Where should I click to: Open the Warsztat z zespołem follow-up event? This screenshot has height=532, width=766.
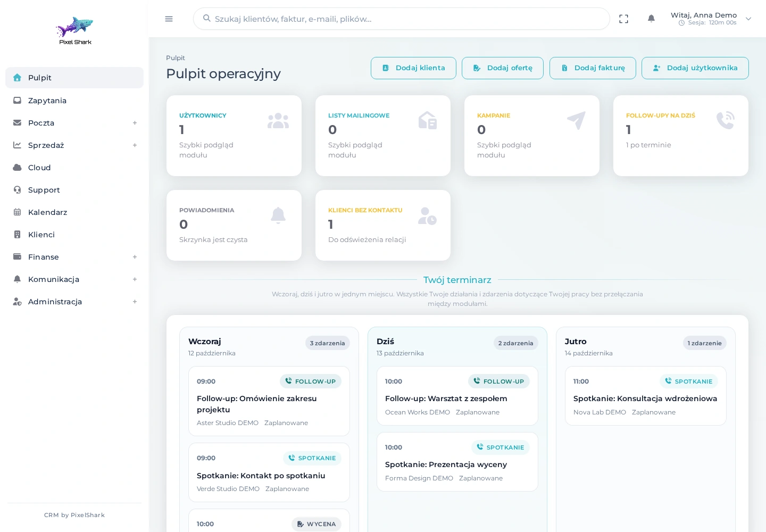[x=457, y=396]
